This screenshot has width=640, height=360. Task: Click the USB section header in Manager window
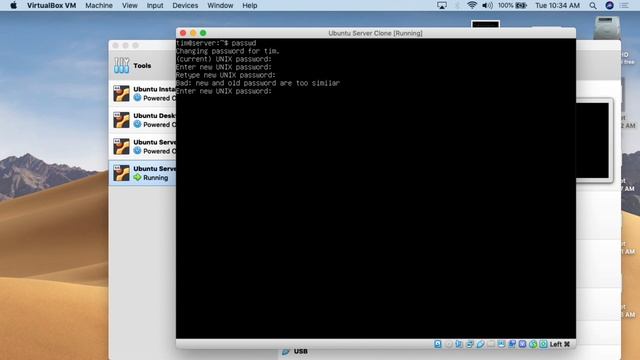(x=300, y=351)
